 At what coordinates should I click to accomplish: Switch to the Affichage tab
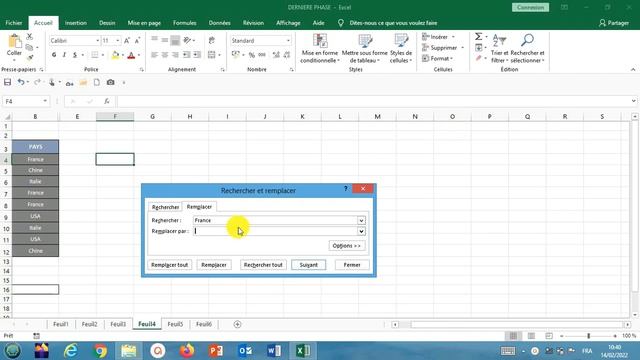(288, 23)
